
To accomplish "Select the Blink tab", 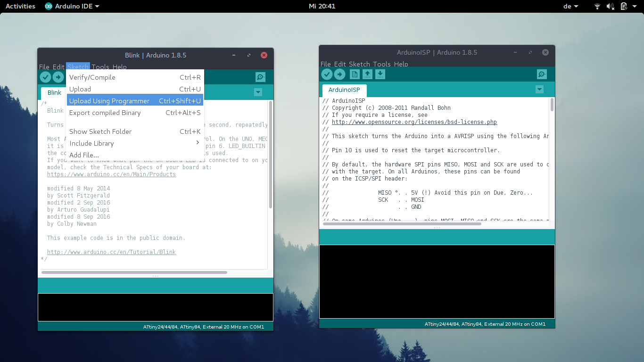I will [54, 93].
